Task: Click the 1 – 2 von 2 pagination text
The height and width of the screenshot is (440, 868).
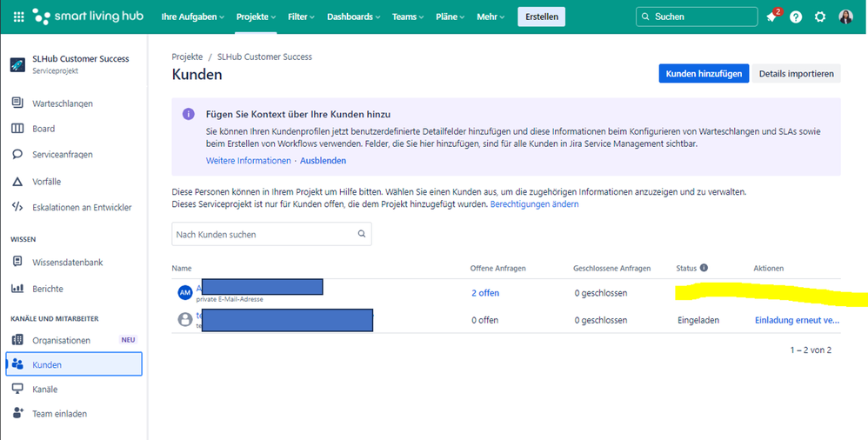Action: point(811,350)
